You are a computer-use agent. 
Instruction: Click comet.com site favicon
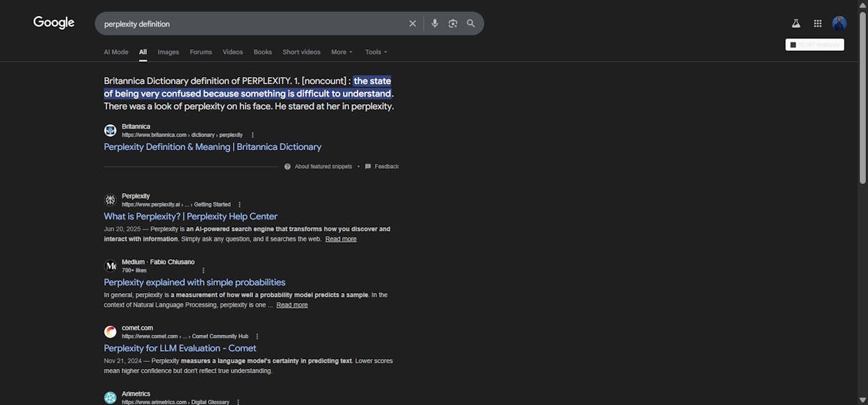pos(110,332)
